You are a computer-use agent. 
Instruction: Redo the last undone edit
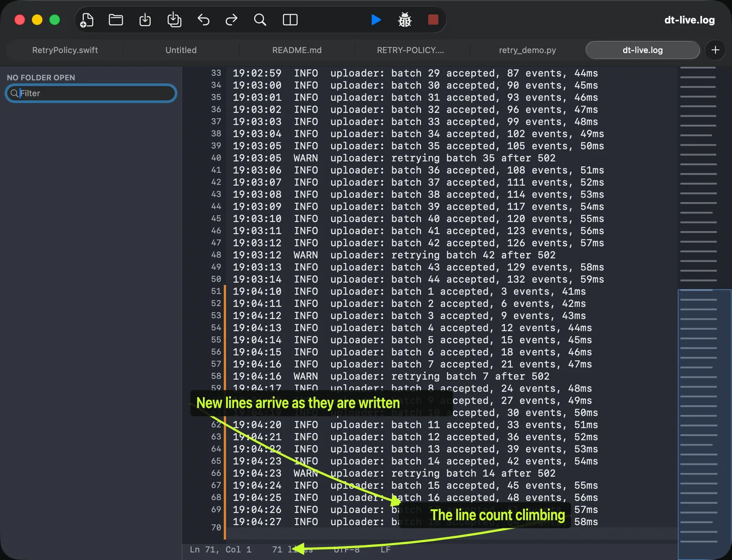pos(231,20)
